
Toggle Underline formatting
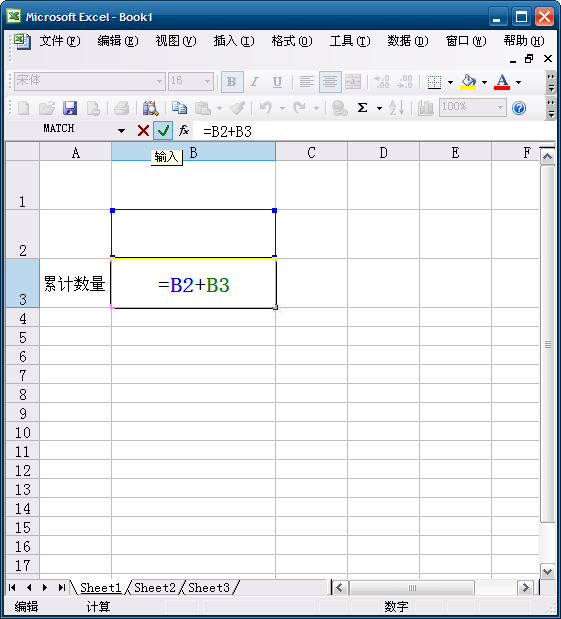[277, 82]
